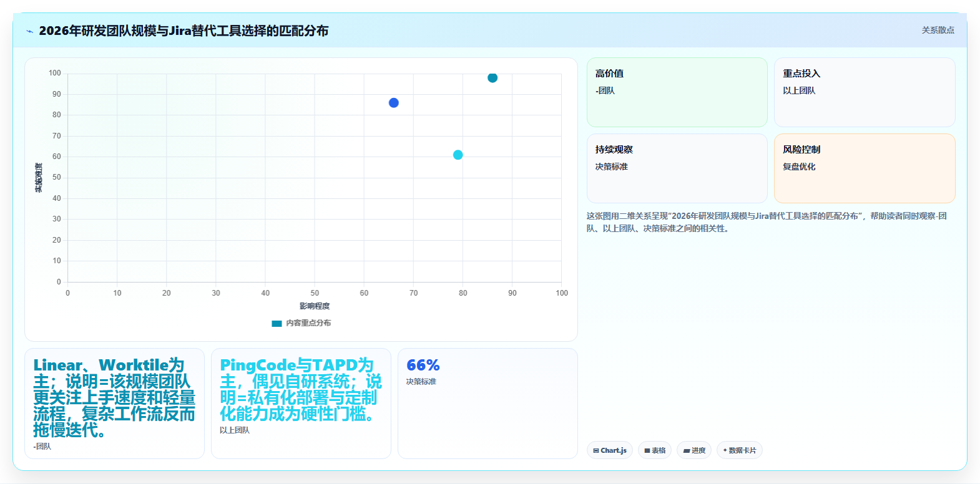The image size is (980, 484).
Task: Click the 决策标准 text in 持续观察 card
Action: pos(612,167)
